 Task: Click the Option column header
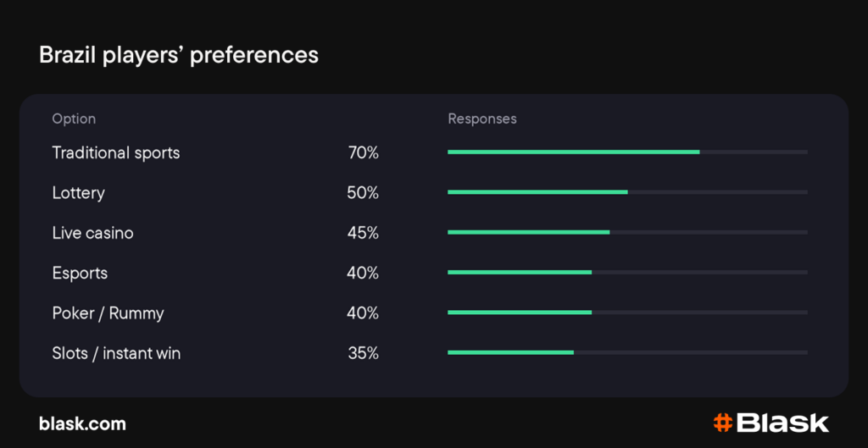(x=74, y=119)
